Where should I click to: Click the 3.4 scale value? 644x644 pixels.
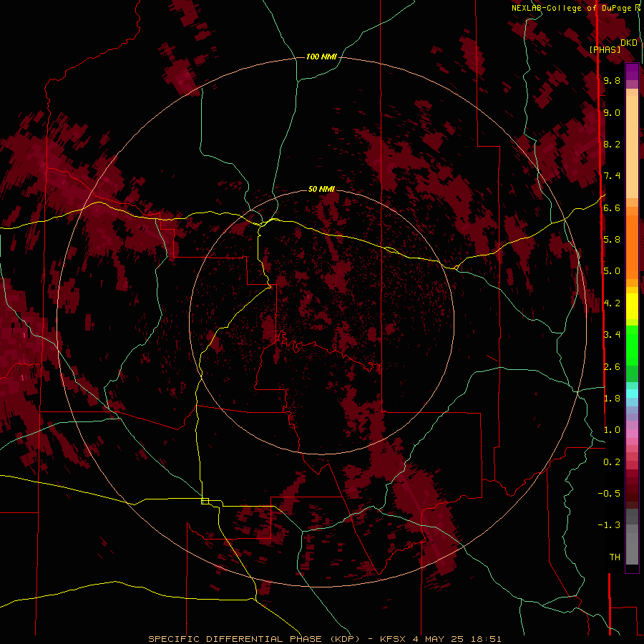tap(612, 335)
